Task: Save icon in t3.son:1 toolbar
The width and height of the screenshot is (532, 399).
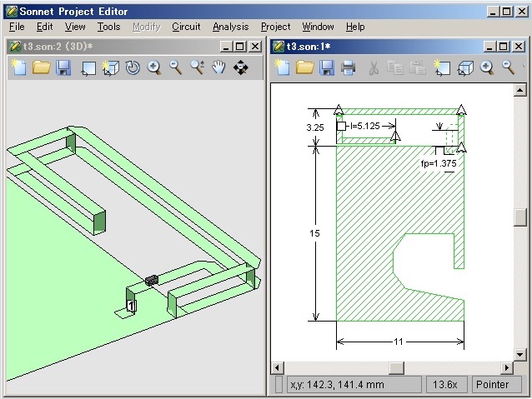Action: pyautogui.click(x=326, y=67)
